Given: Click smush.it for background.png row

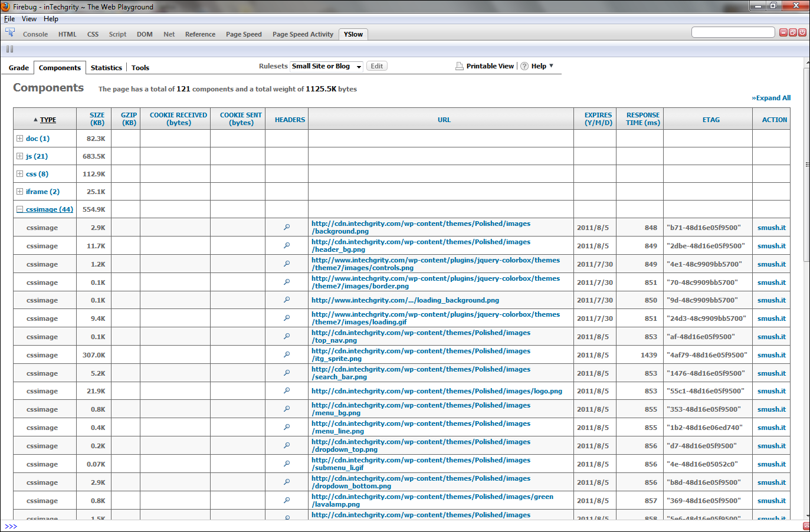Looking at the screenshot, I should (772, 228).
